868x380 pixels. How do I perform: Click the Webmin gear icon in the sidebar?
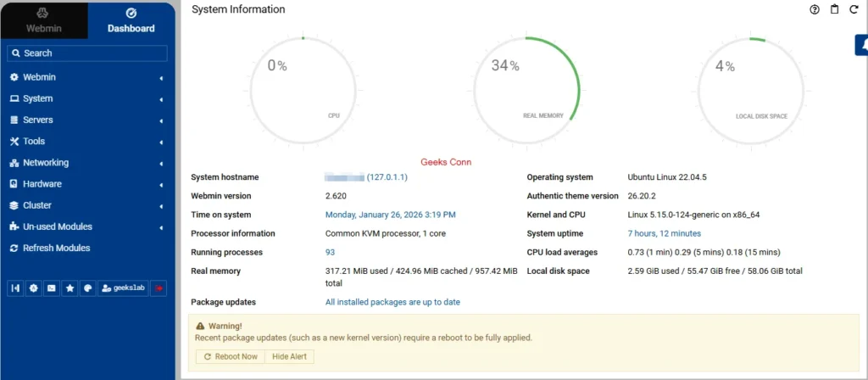[x=14, y=77]
